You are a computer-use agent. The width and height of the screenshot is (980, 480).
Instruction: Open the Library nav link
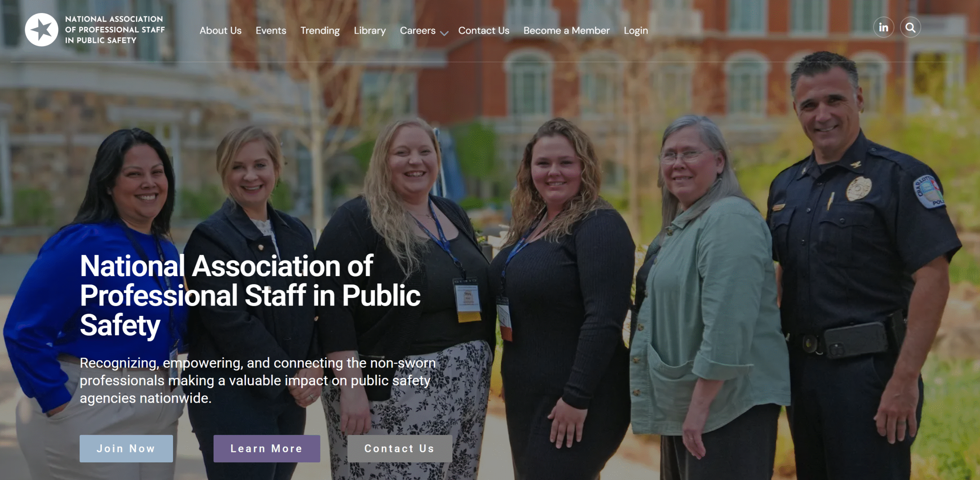point(370,31)
